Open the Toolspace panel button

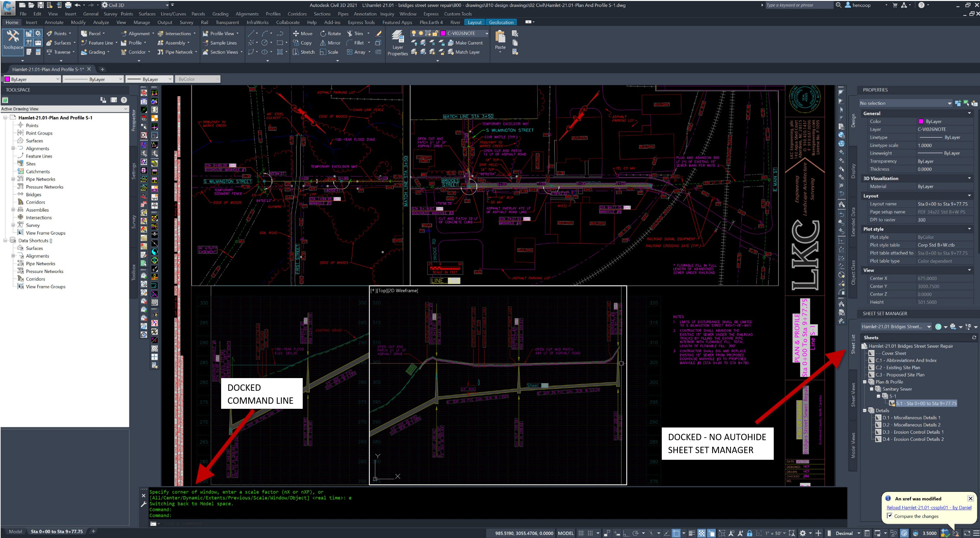[x=13, y=40]
